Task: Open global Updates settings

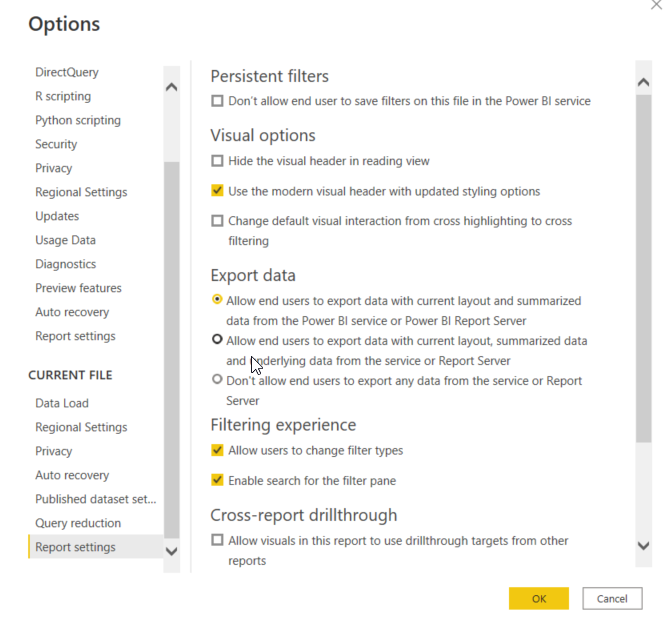Action: click(x=57, y=216)
